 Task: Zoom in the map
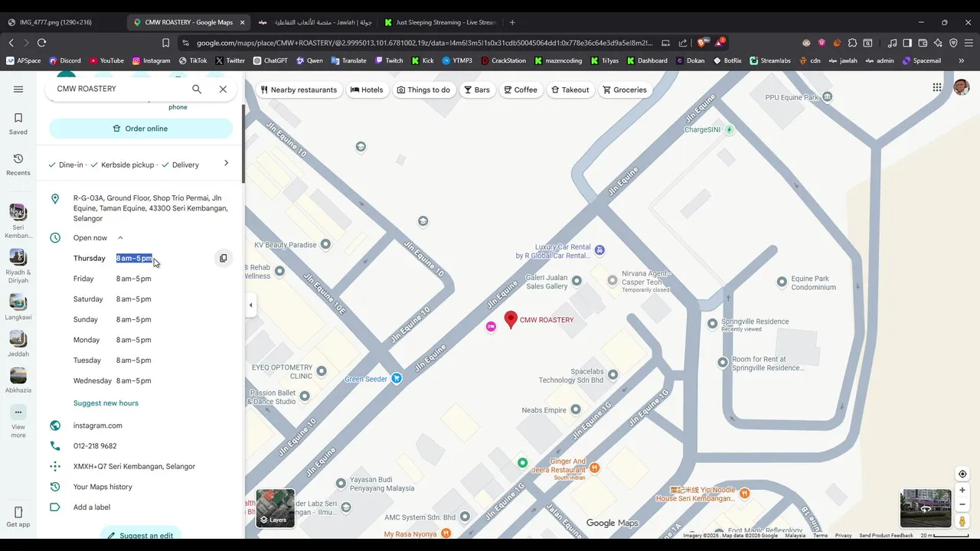point(962,490)
